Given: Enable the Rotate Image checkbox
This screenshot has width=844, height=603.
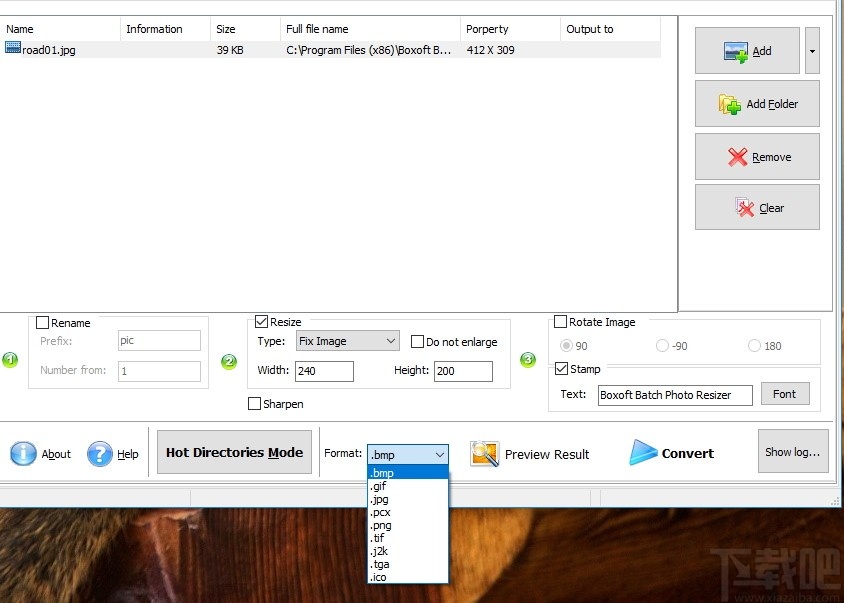Looking at the screenshot, I should [x=560, y=321].
